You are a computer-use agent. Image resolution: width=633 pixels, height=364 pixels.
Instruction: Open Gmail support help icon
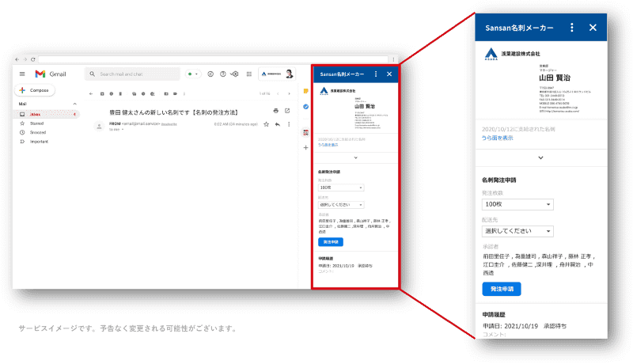pyautogui.click(x=222, y=74)
